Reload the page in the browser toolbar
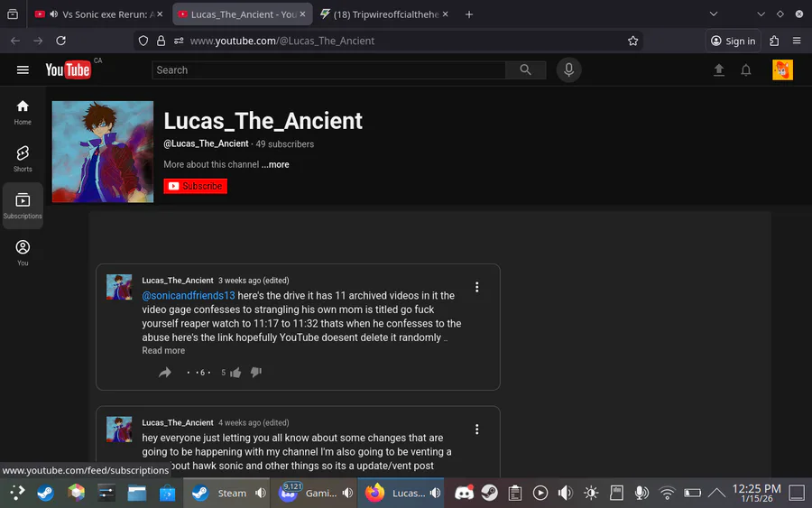This screenshot has height=508, width=812. [61, 41]
